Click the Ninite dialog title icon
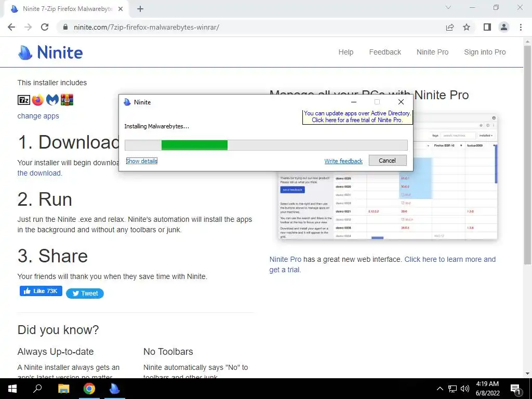Image resolution: width=532 pixels, height=399 pixels. (x=127, y=102)
